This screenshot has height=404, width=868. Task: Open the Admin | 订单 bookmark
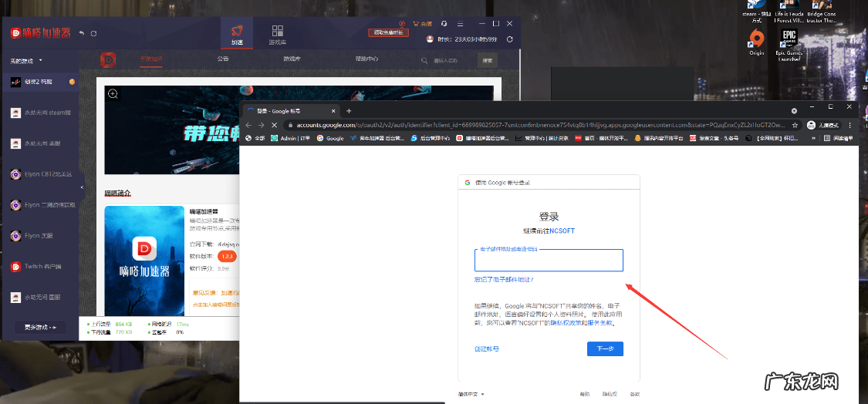[290, 138]
